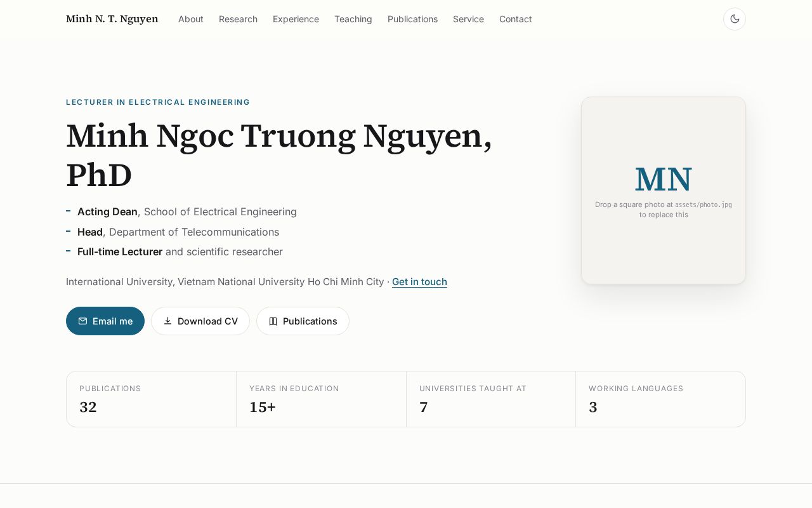
Task: Go to the Research section
Action: click(238, 19)
